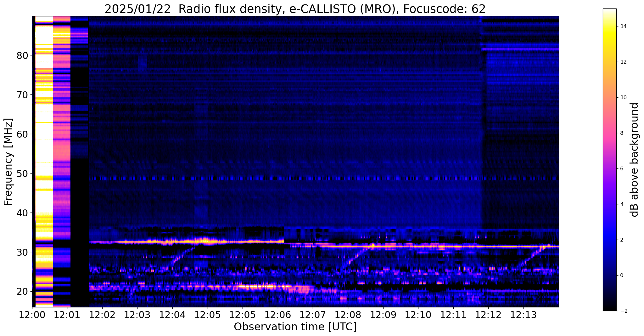
Task: Click the 'Frequency [MHz]' y-axis label
Action: (x=8, y=162)
